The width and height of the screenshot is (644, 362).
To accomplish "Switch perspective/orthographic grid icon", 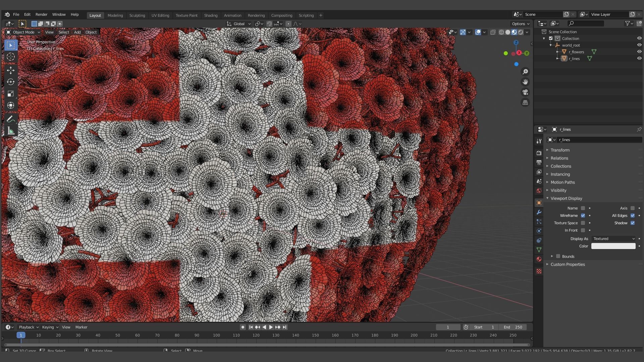I will point(525,103).
